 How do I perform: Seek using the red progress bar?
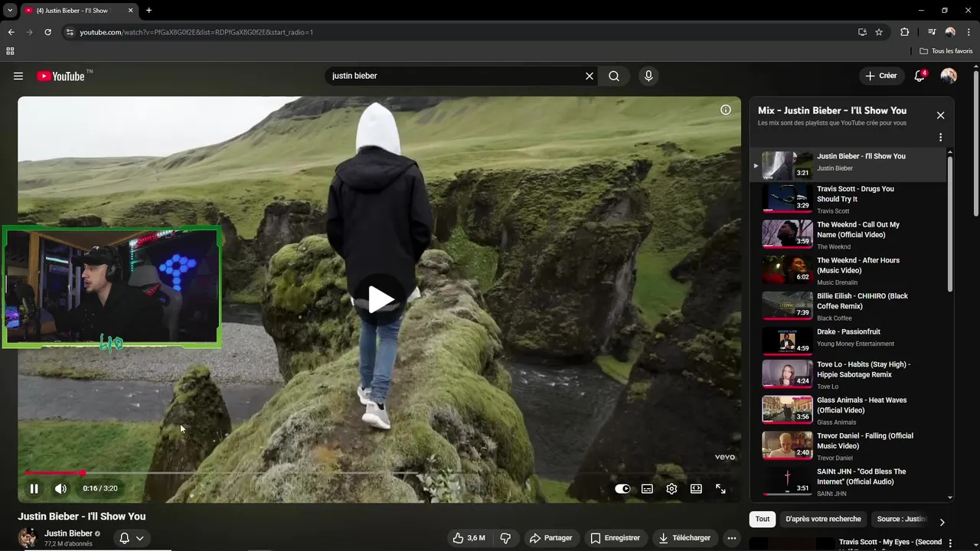(380, 473)
